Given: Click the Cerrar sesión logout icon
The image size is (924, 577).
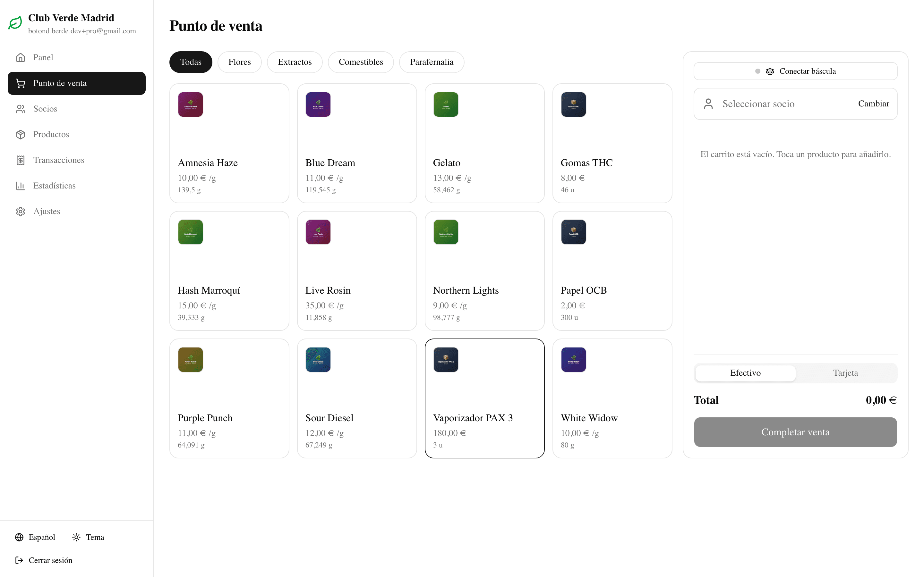Looking at the screenshot, I should point(19,560).
